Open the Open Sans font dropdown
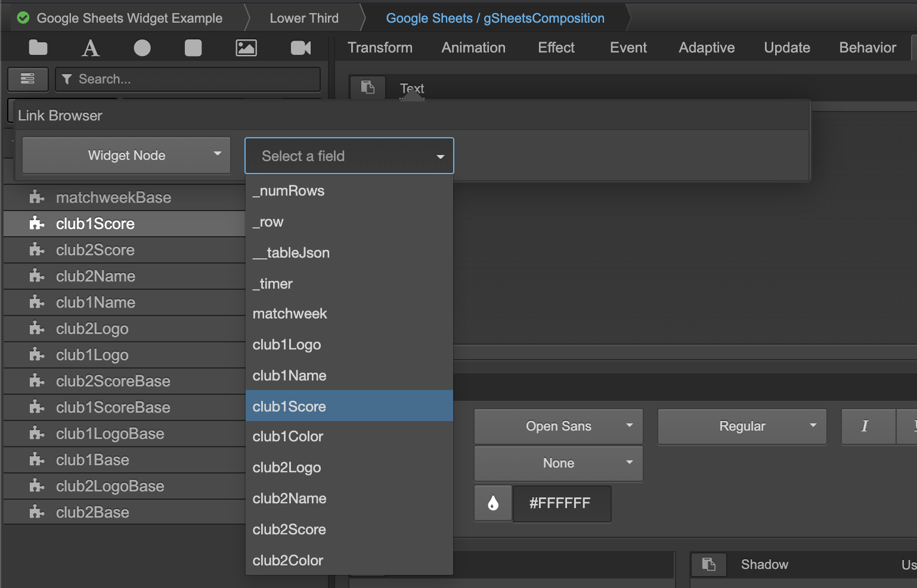 (x=559, y=426)
